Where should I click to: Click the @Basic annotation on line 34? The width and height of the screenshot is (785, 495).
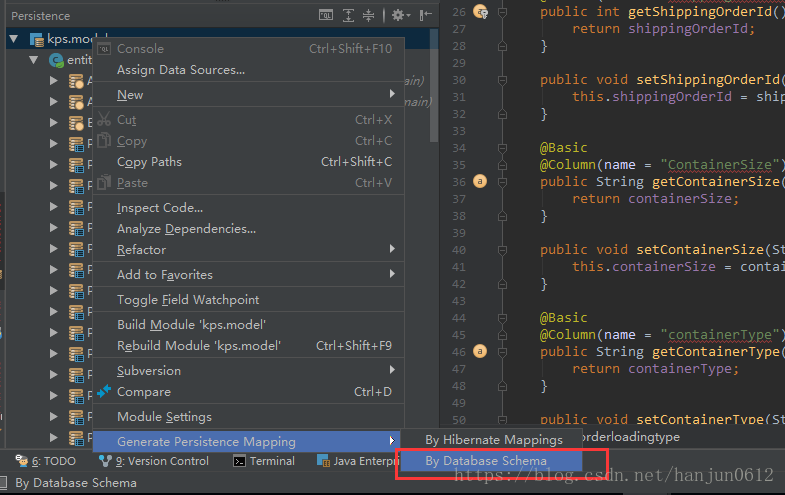tap(564, 148)
